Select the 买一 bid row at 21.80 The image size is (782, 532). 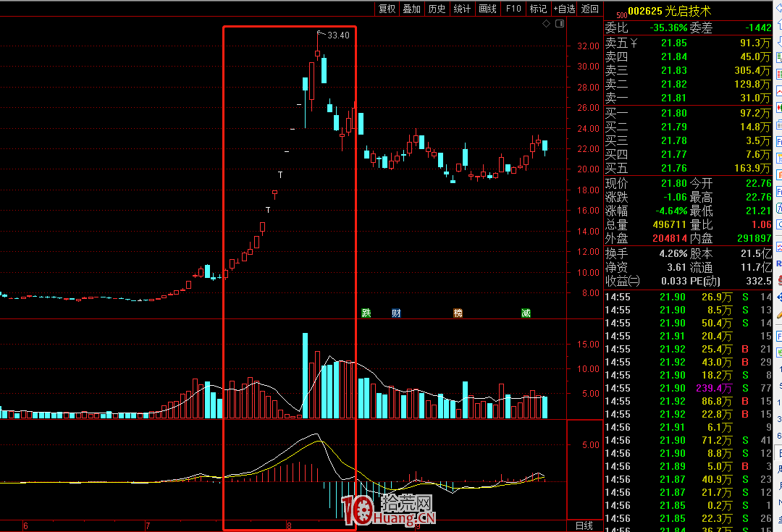pos(689,113)
